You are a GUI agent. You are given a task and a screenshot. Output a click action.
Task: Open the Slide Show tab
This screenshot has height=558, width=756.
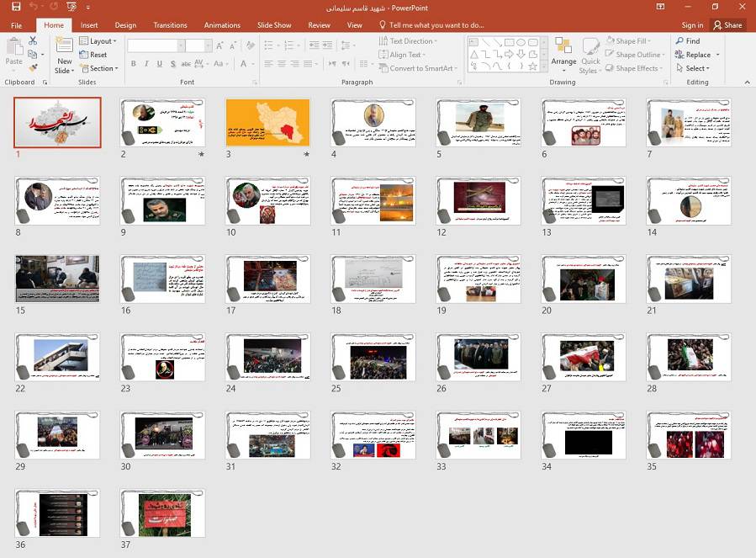tap(274, 25)
